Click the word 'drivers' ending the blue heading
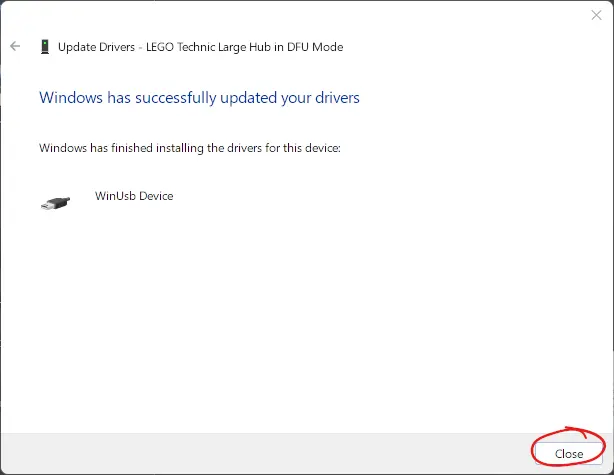The image size is (614, 475). point(336,98)
